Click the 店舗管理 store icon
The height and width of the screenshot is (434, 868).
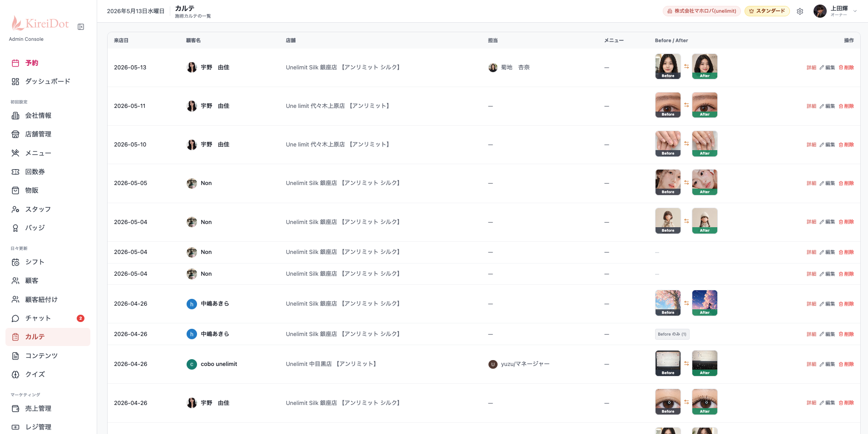click(x=15, y=134)
